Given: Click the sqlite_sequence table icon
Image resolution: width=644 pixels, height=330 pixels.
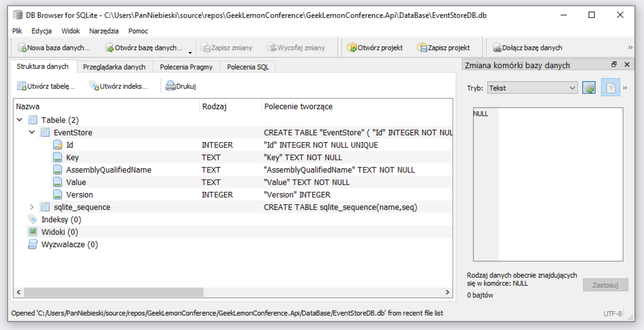Looking at the screenshot, I should [x=45, y=207].
